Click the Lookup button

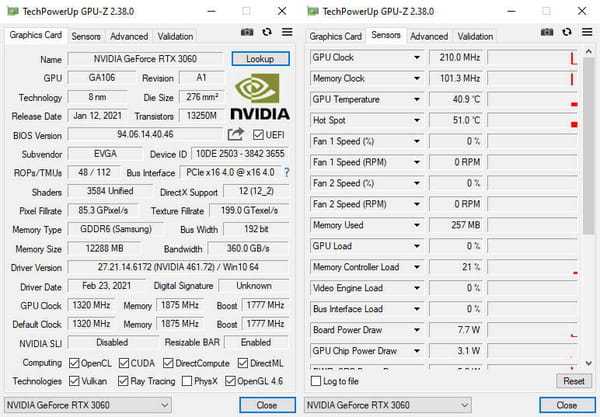[260, 59]
